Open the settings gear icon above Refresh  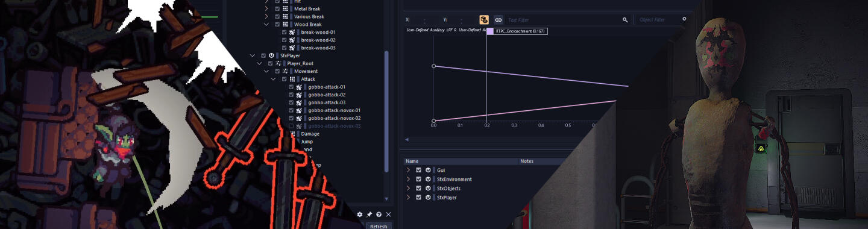360,215
